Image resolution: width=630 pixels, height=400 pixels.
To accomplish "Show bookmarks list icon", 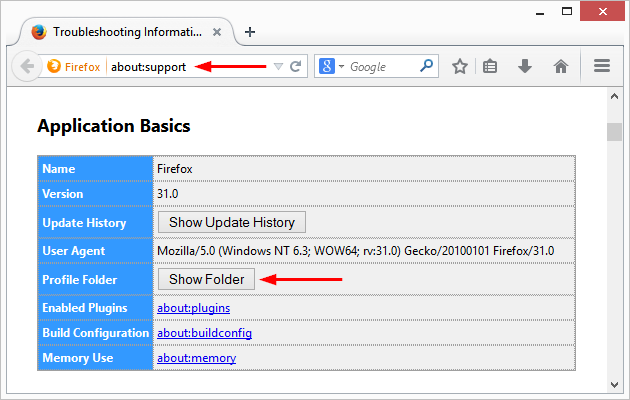I will 490,66.
